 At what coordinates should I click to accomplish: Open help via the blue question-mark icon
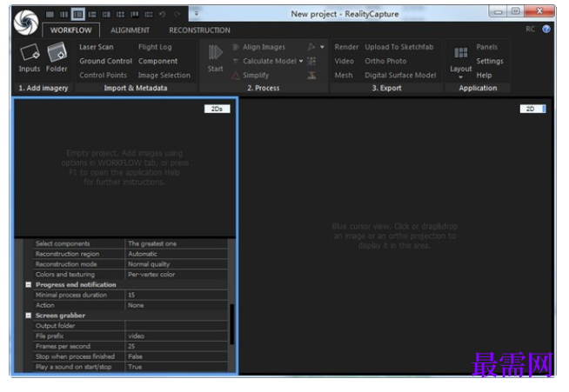coord(546,29)
